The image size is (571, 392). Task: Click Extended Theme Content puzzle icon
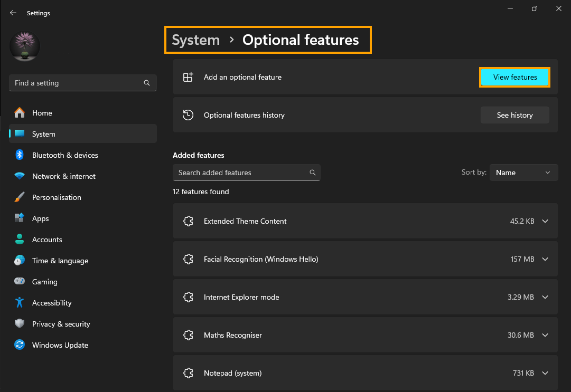pos(188,221)
